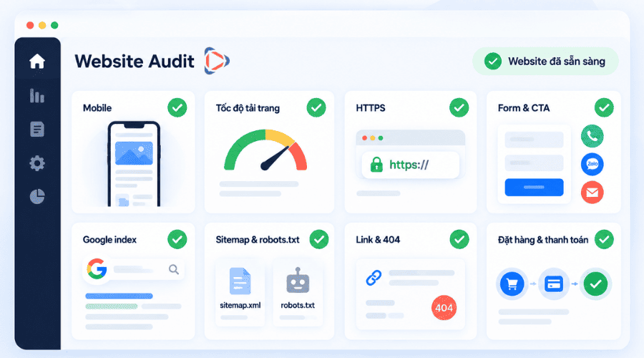This screenshot has width=644, height=358.
Task: Click the search magnifier in Google index
Action: [x=174, y=269]
